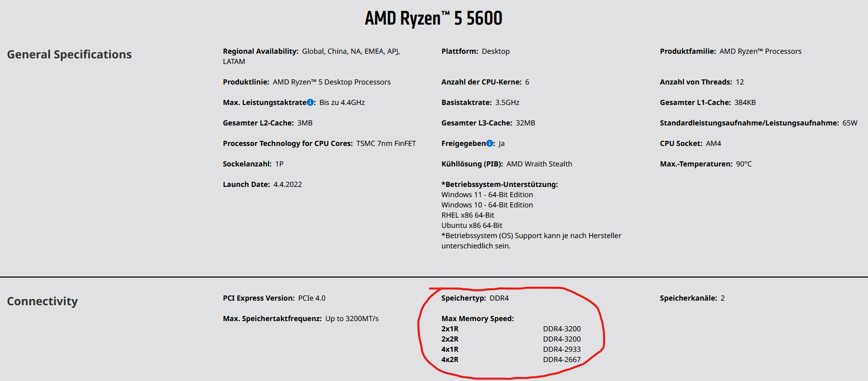This screenshot has width=868, height=381.
Task: Select the DDR4-2667 speed value
Action: 562,359
